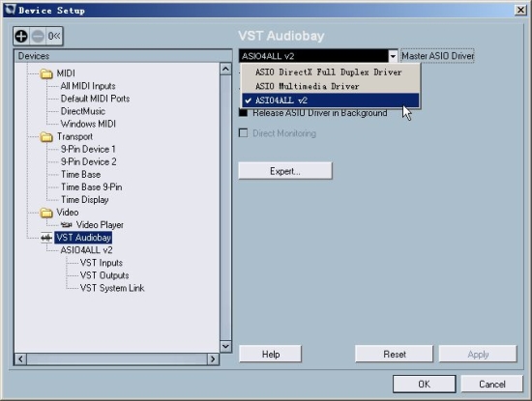Click the add device plus icon

pyautogui.click(x=21, y=36)
